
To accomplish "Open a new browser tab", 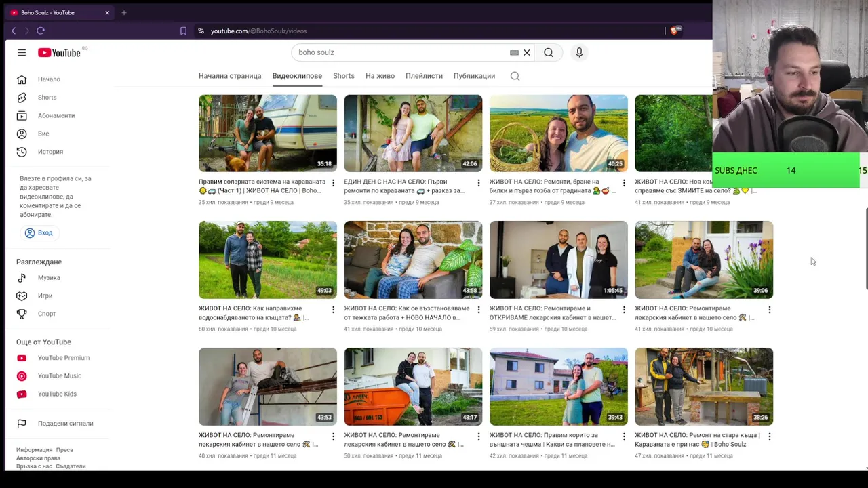I will (x=123, y=12).
